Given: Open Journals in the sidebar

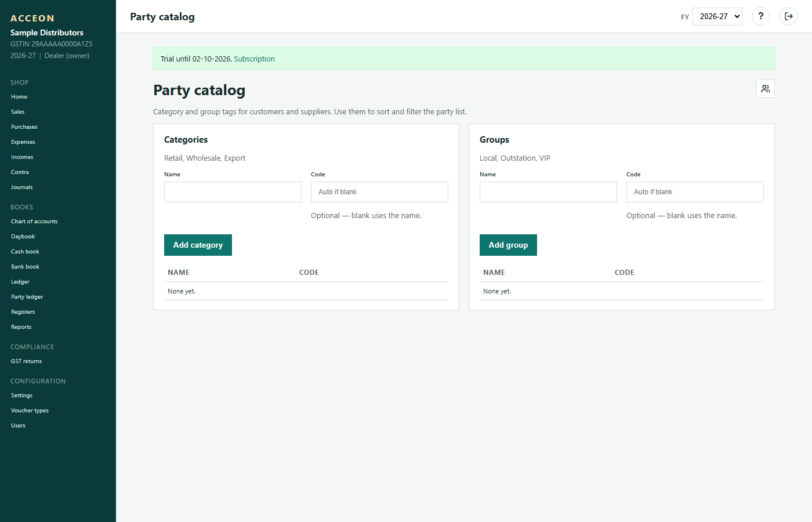Looking at the screenshot, I should (22, 187).
